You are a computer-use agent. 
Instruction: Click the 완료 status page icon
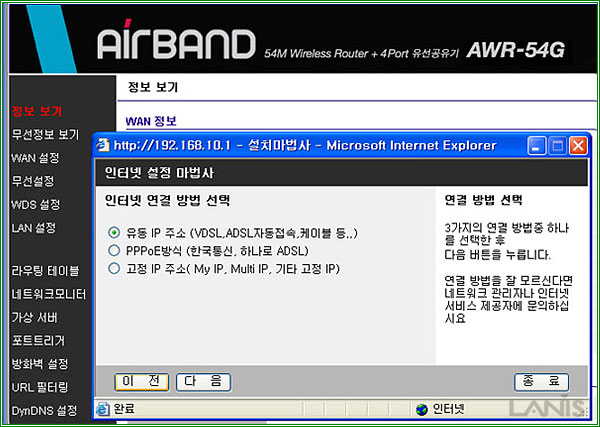pos(103,409)
